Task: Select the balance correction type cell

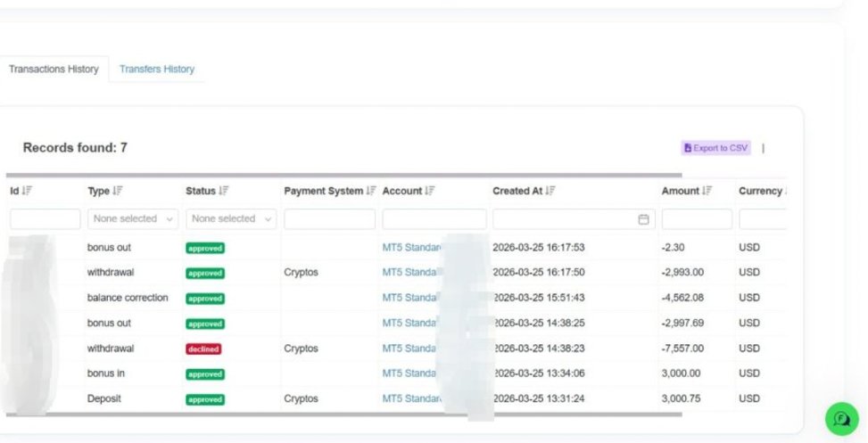Action: pos(128,298)
